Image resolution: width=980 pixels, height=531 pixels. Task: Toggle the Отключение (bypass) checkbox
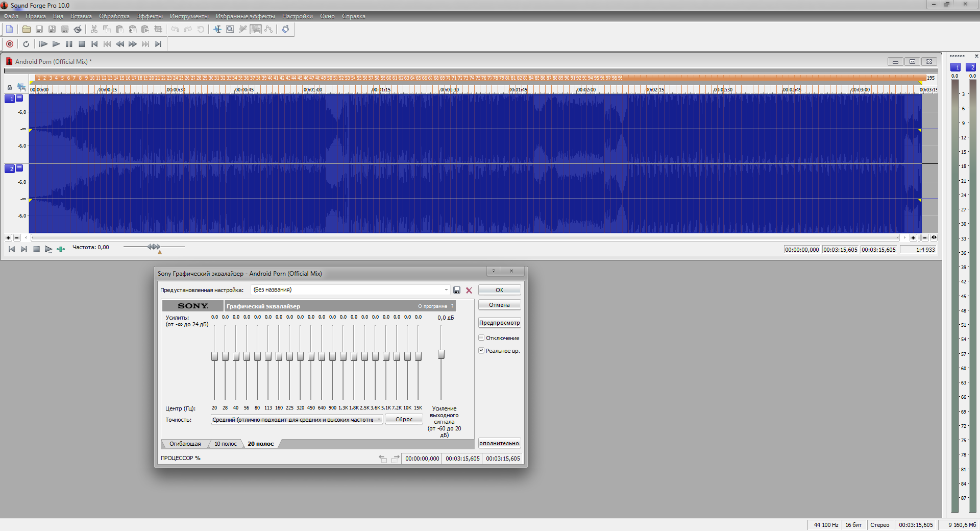(481, 337)
